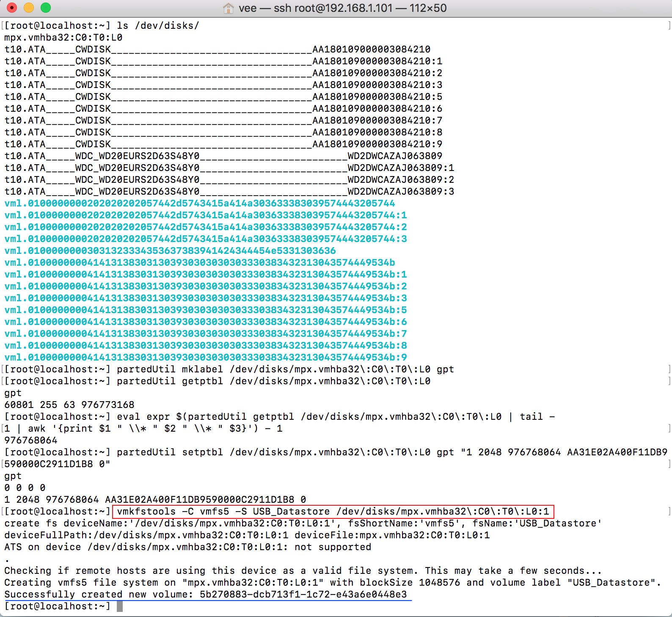Click the terminal cursor block at last prompt
Viewport: 672px width, 617px height.
coord(120,606)
